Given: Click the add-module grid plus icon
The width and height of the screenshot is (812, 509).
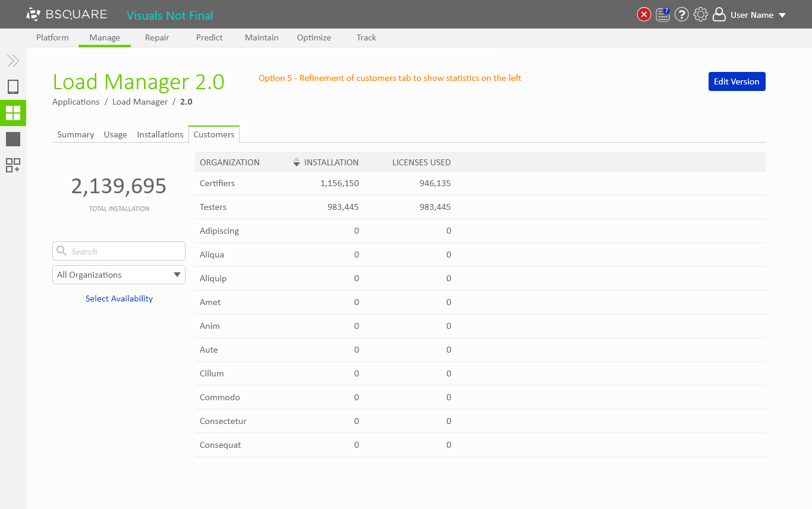Looking at the screenshot, I should pyautogui.click(x=13, y=165).
